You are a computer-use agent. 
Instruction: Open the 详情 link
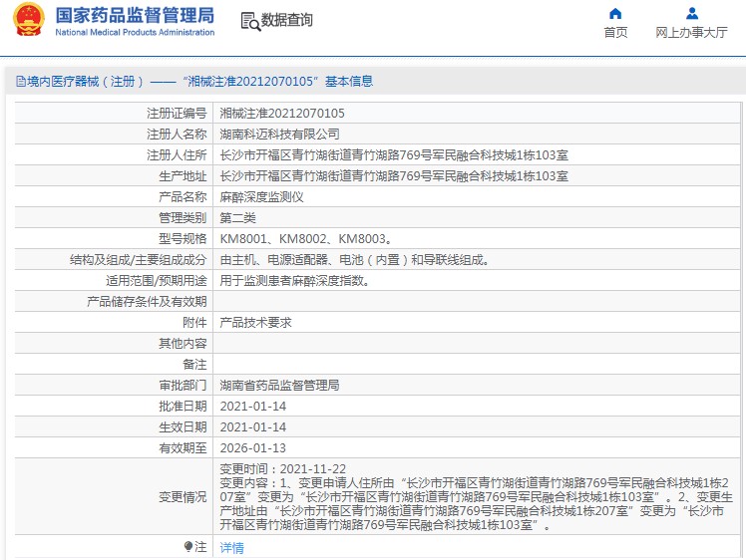tap(231, 548)
